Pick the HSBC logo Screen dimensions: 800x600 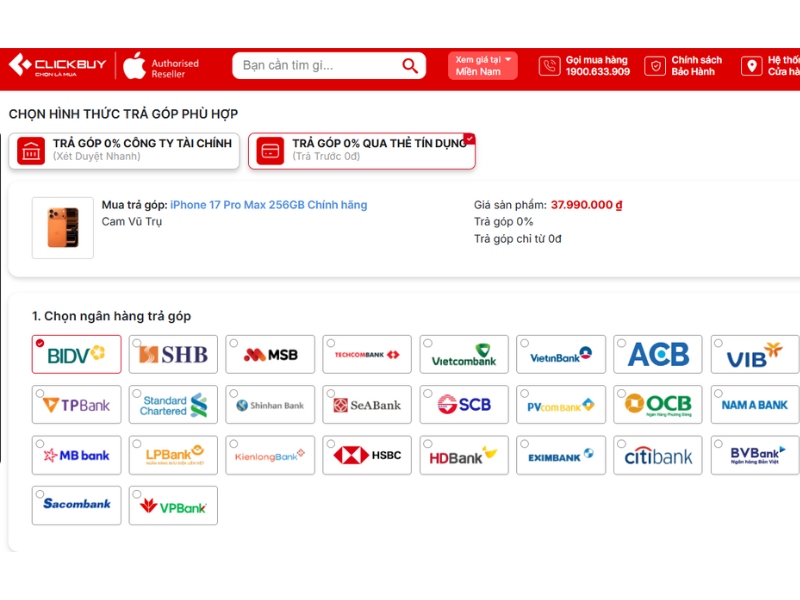[x=367, y=455]
